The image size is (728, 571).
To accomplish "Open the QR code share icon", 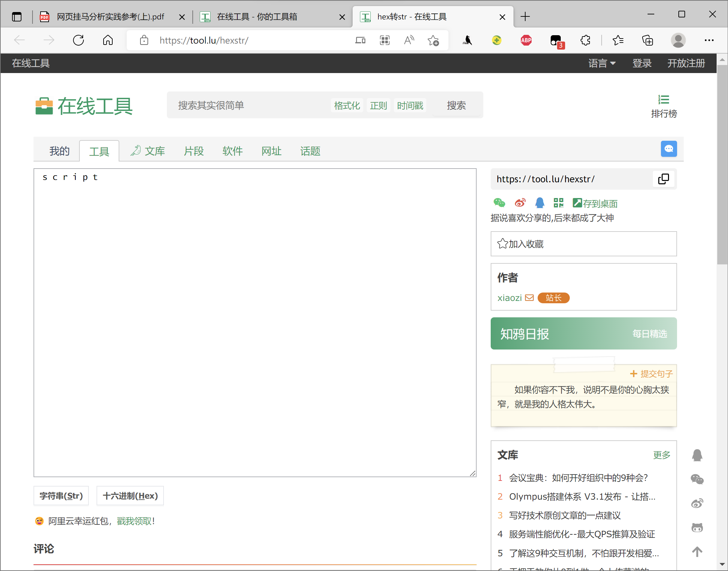I will click(x=558, y=203).
